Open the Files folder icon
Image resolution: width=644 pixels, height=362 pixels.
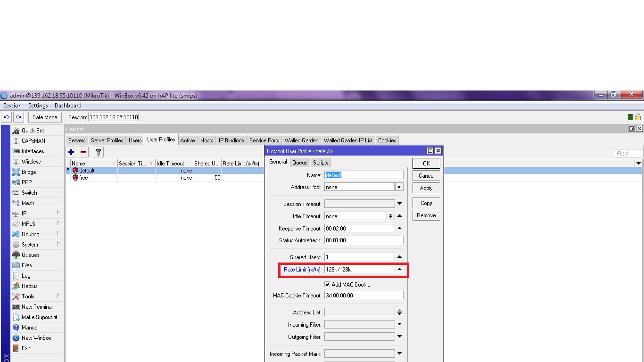click(x=16, y=265)
